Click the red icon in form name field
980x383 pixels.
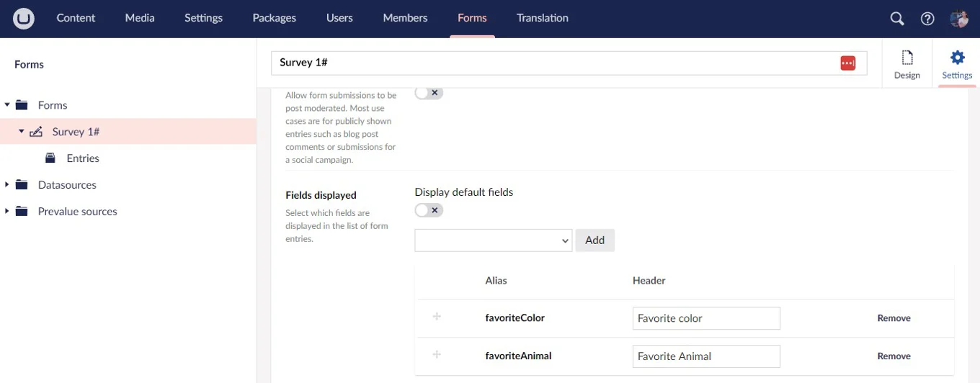pos(848,63)
